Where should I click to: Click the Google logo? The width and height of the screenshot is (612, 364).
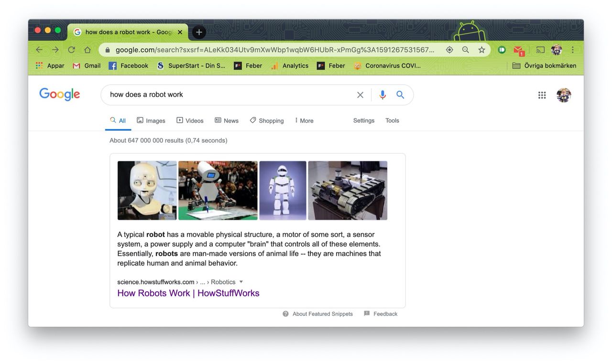60,94
